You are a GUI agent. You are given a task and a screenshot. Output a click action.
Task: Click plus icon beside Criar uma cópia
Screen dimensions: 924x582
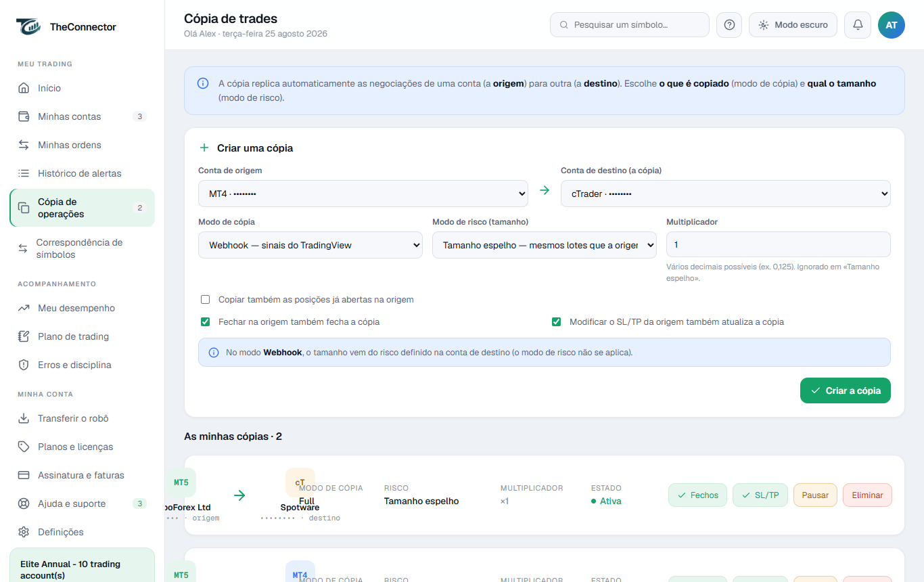204,148
